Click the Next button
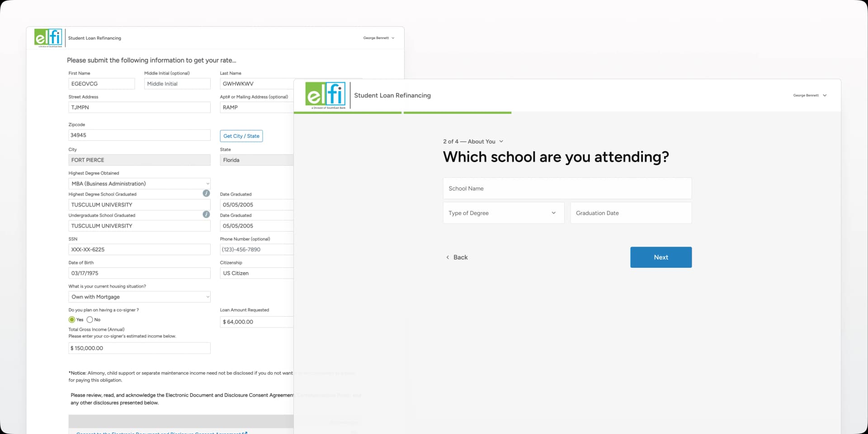The width and height of the screenshot is (868, 434). pos(660,257)
